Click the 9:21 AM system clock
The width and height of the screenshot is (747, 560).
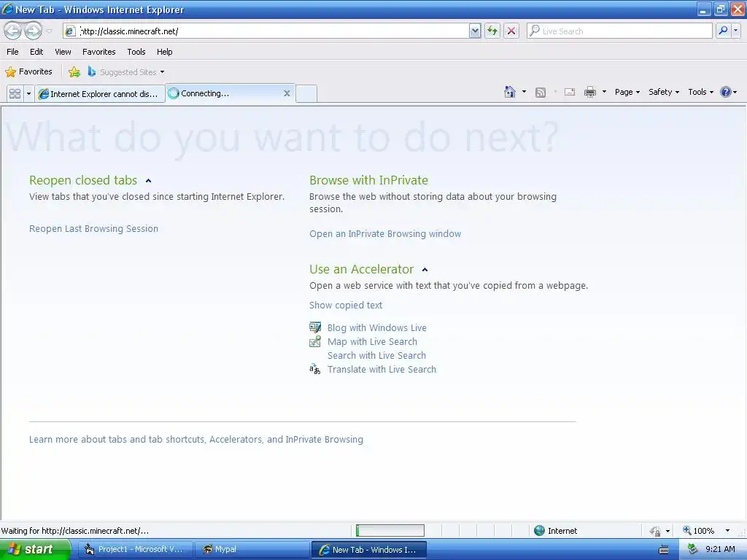click(x=720, y=549)
